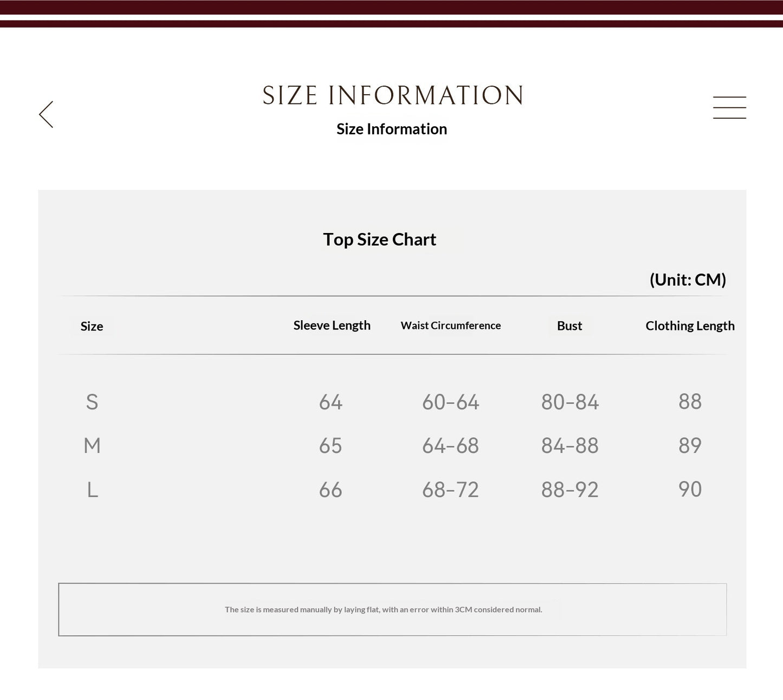Viewport: 783px width, 700px height.
Task: Select the Clothing Length column header
Action: [x=690, y=326]
